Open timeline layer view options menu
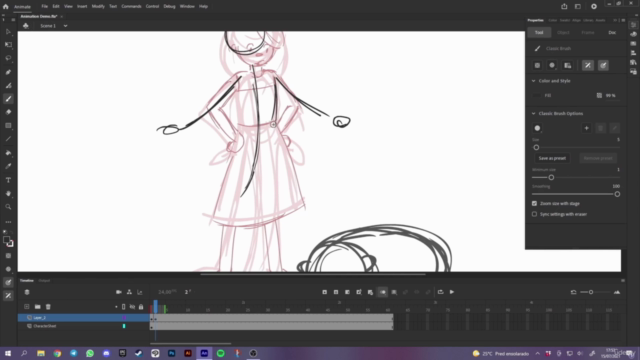 point(27,292)
